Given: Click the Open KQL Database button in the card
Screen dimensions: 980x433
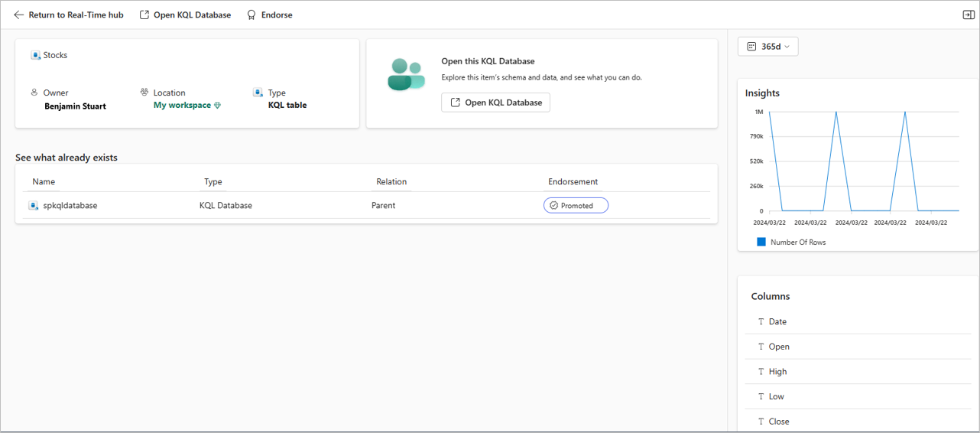Looking at the screenshot, I should [x=495, y=103].
